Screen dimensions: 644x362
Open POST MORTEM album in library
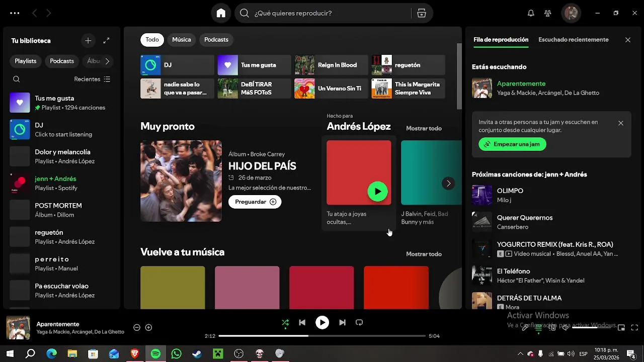pyautogui.click(x=61, y=210)
